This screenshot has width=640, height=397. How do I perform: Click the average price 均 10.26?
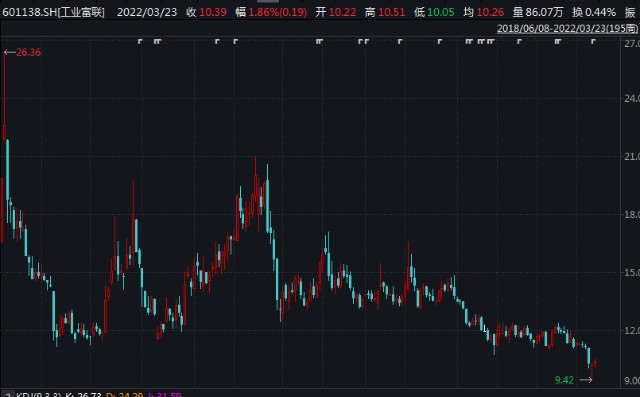(x=484, y=12)
